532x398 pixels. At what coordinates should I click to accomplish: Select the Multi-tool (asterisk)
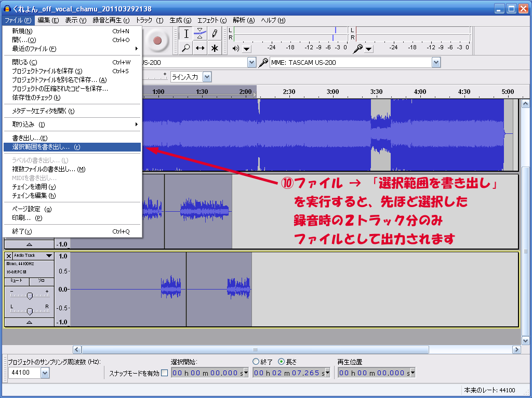tap(215, 48)
